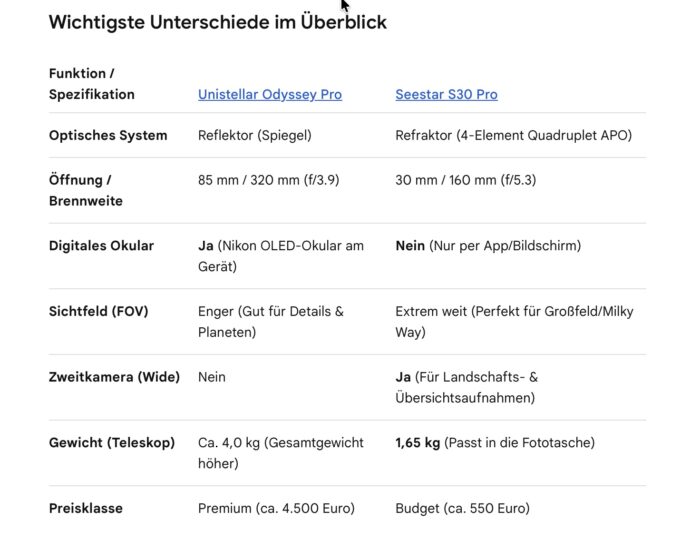
Task: Click the 'Zweitkamera (Wide)' row label
Action: tap(114, 377)
